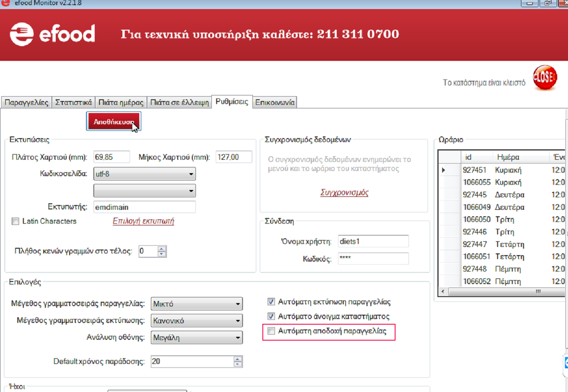Go to Πιάτα σε έλλειψη tab
This screenshot has width=568, height=392.
179,103
